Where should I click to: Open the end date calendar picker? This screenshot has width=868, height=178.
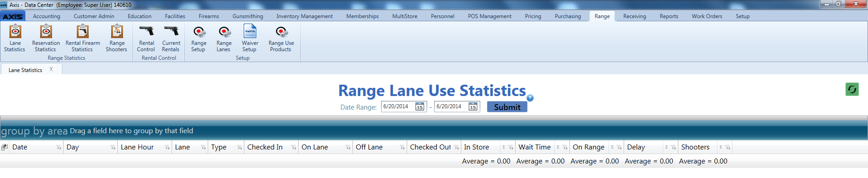pos(473,106)
